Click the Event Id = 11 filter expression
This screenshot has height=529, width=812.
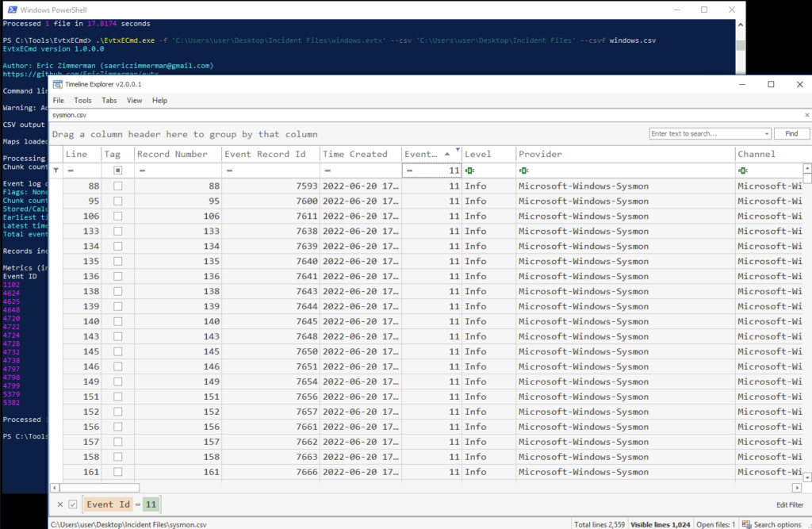click(x=121, y=504)
